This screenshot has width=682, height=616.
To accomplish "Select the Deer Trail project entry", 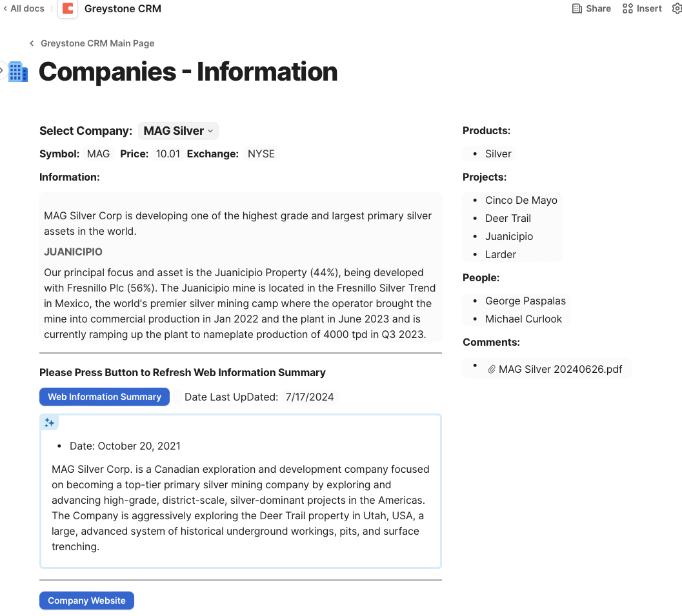I will [508, 218].
